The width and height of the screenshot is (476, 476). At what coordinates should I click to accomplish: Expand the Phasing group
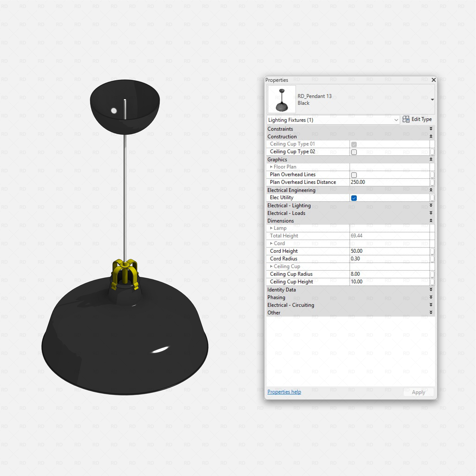pyautogui.click(x=431, y=297)
